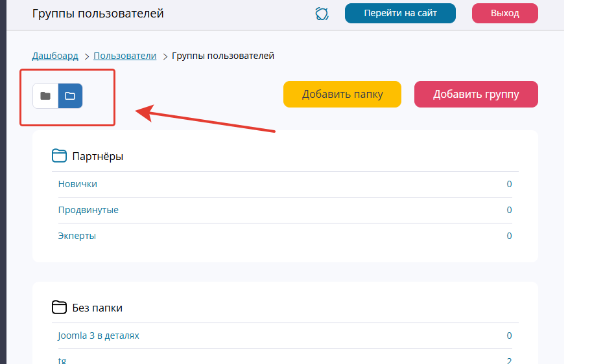592x364 pixels.
Task: Click the Группы пользователей page heading
Action: [98, 14]
